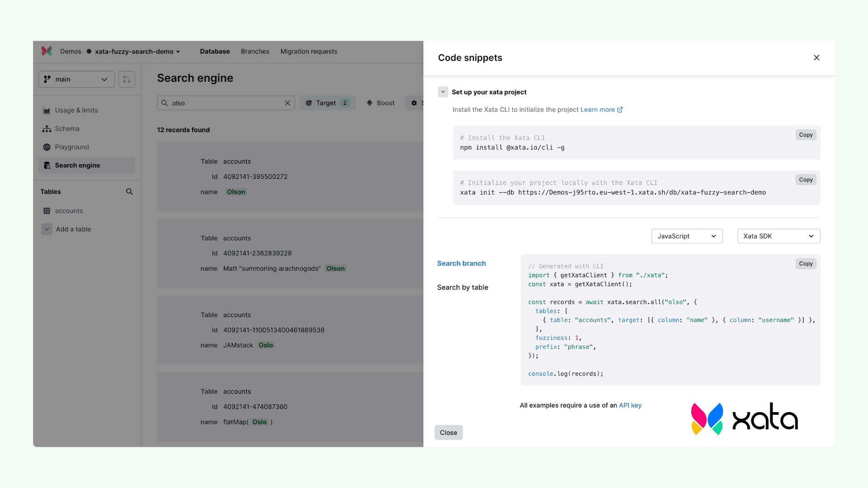
Task: Click the 12 records found label
Action: click(184, 130)
